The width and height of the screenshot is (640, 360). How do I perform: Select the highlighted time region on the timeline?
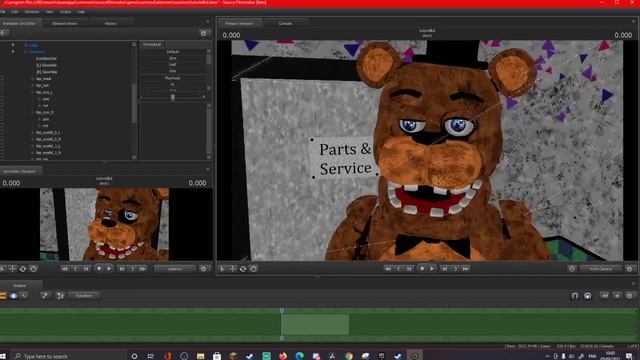pos(315,324)
